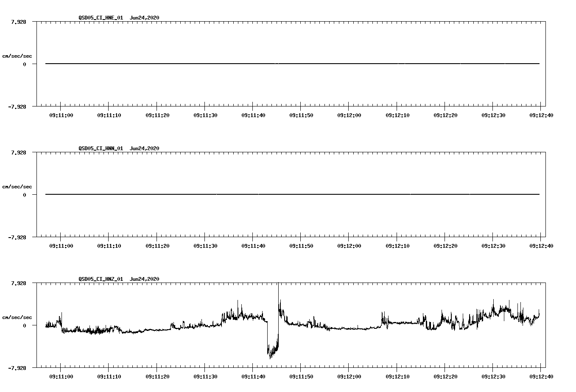Click the Jun24,2020 date on HNE plot
Screen dimensions: 576x392
pyautogui.click(x=144, y=18)
